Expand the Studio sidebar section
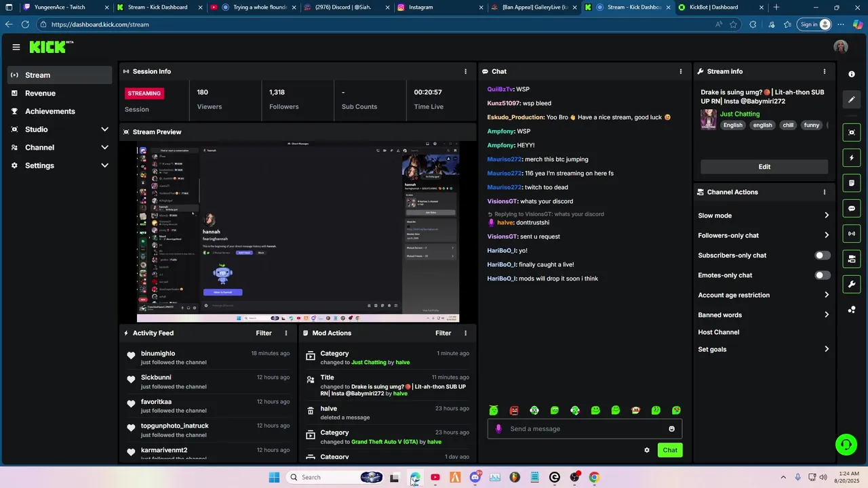Viewport: 868px width, 488px height. [60, 129]
